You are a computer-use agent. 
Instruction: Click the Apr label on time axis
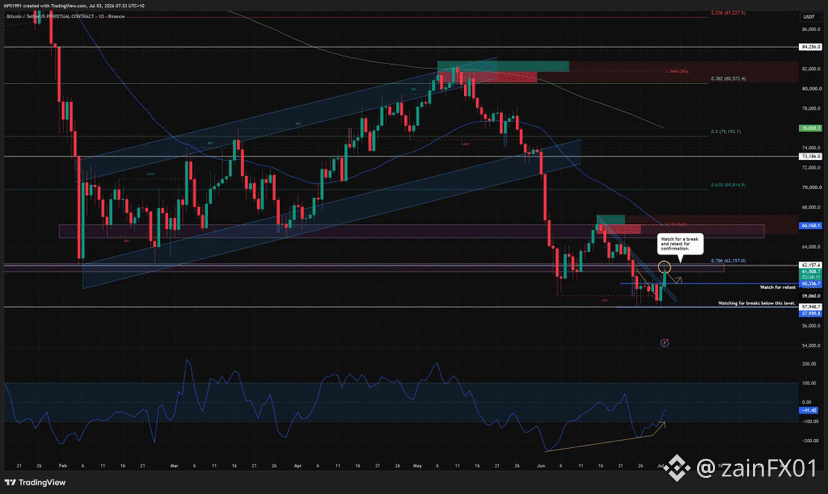pos(297,466)
